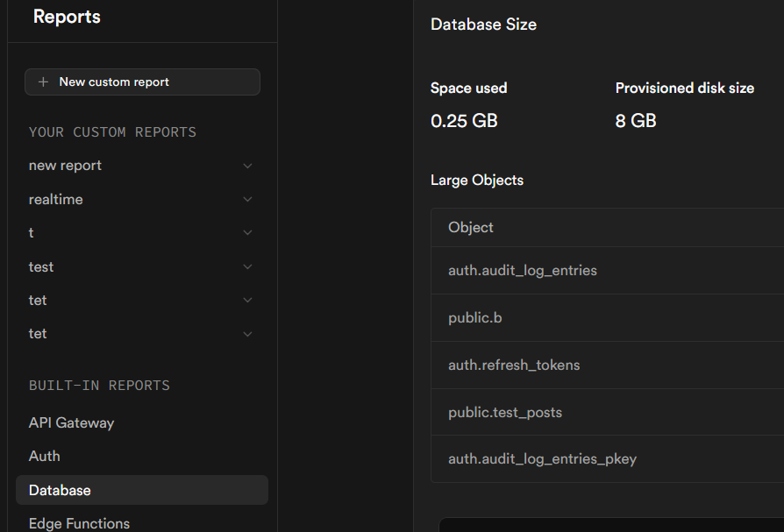Expand the chevron next to report 't'

pos(247,233)
